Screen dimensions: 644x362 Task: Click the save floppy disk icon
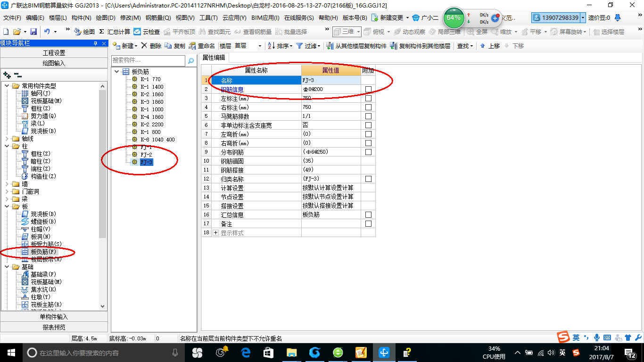coord(33,32)
